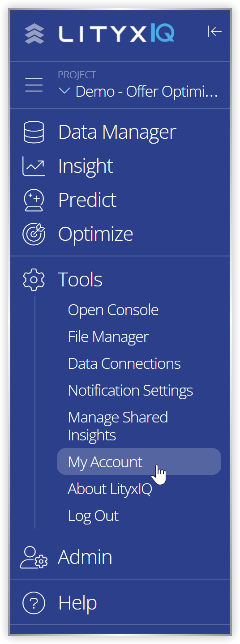The height and width of the screenshot is (644, 240).
Task: Open Console from the Tools menu
Action: [113, 310]
